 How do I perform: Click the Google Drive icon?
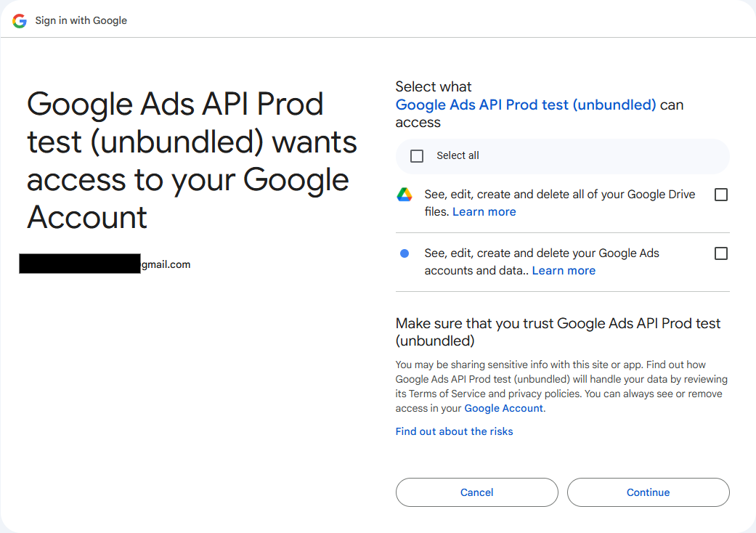405,195
